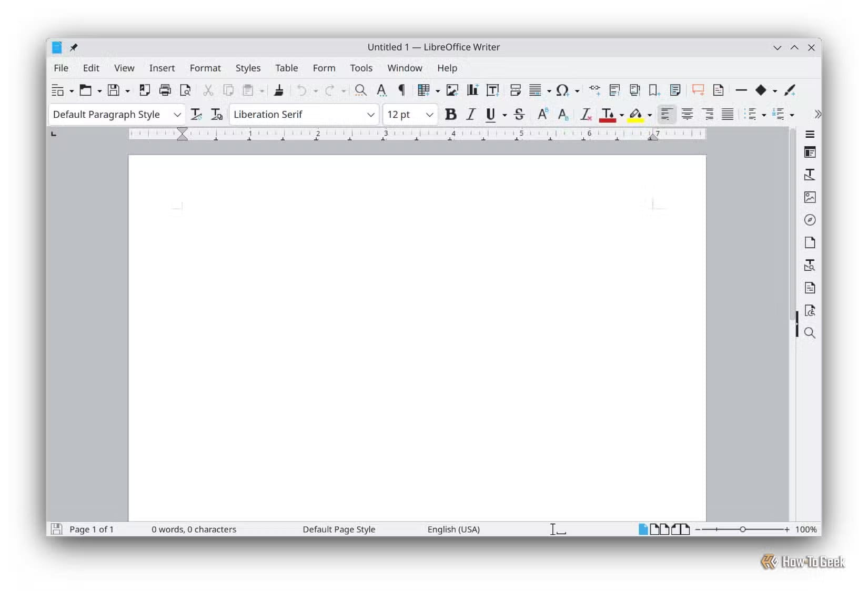Apply red Font Color swatch
This screenshot has height=591, width=868.
(x=608, y=115)
